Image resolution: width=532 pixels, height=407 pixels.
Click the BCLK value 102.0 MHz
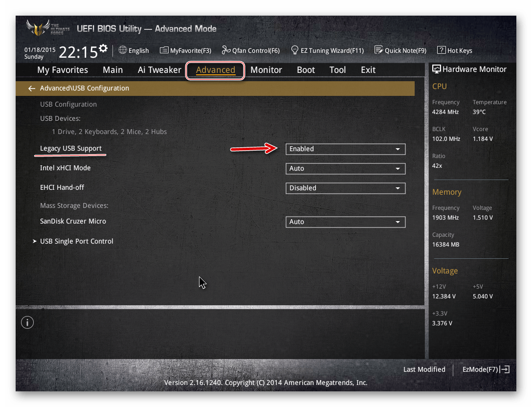pos(446,139)
